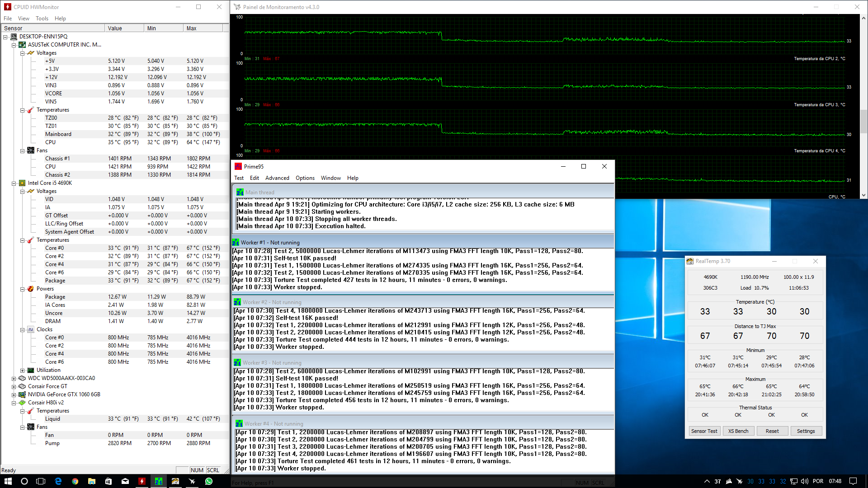868x488 pixels.
Task: Launch Google Chrome from taskbar
Action: pos(75,481)
